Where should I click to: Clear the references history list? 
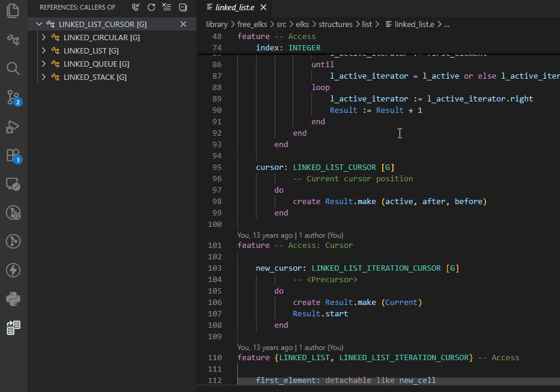click(x=167, y=7)
